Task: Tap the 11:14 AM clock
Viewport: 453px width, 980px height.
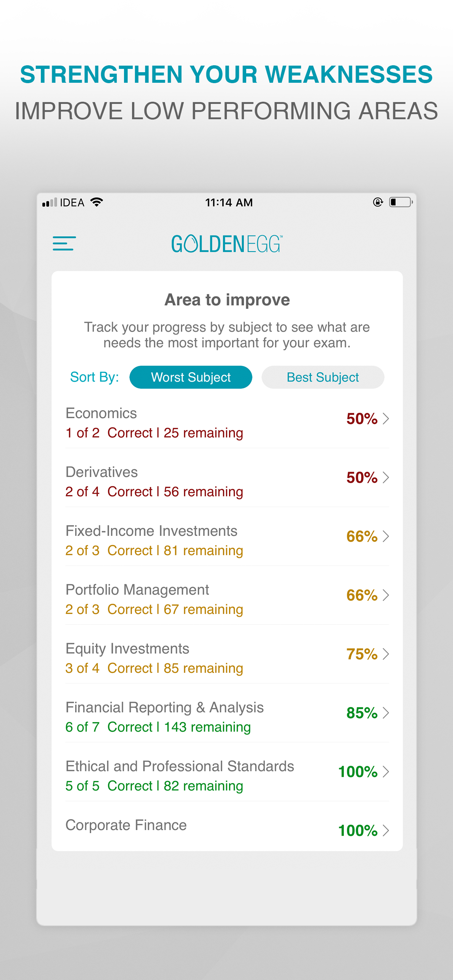Action: (x=229, y=202)
